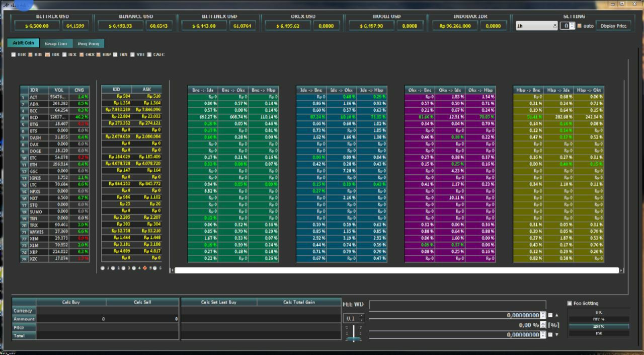Select the XRP row in the coin list
The image size is (644, 355).
pyautogui.click(x=54, y=252)
